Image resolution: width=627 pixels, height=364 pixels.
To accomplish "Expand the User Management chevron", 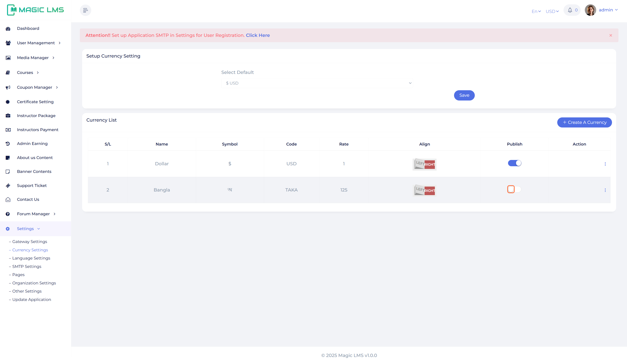I will pos(59,43).
